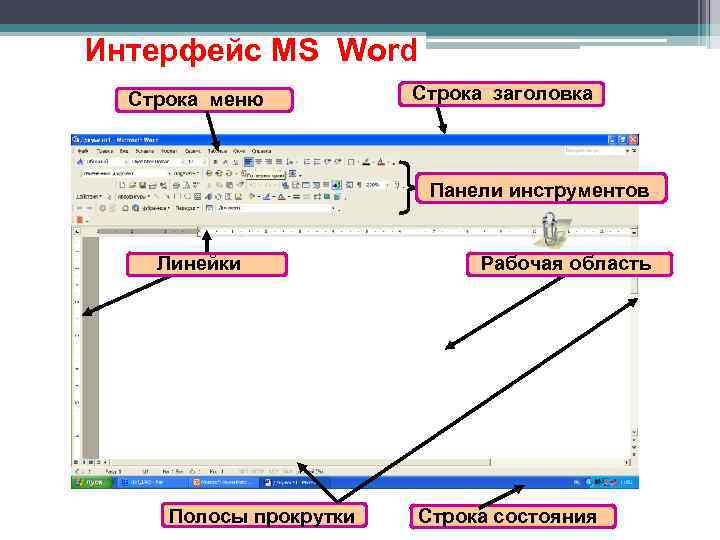Apply bulleted list formatting

click(317, 162)
